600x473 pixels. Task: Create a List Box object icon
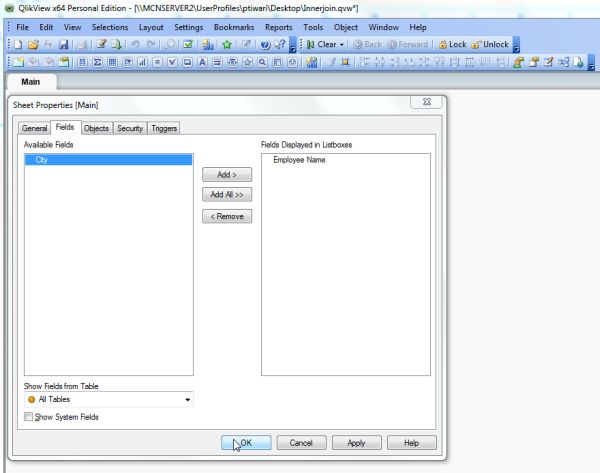point(82,62)
